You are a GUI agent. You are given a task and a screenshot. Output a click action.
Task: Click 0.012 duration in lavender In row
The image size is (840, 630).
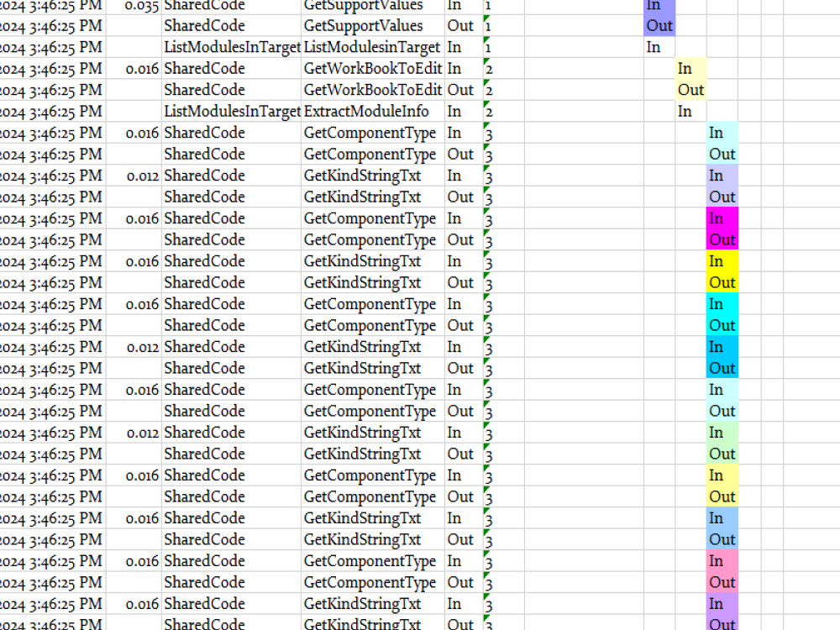point(134,176)
